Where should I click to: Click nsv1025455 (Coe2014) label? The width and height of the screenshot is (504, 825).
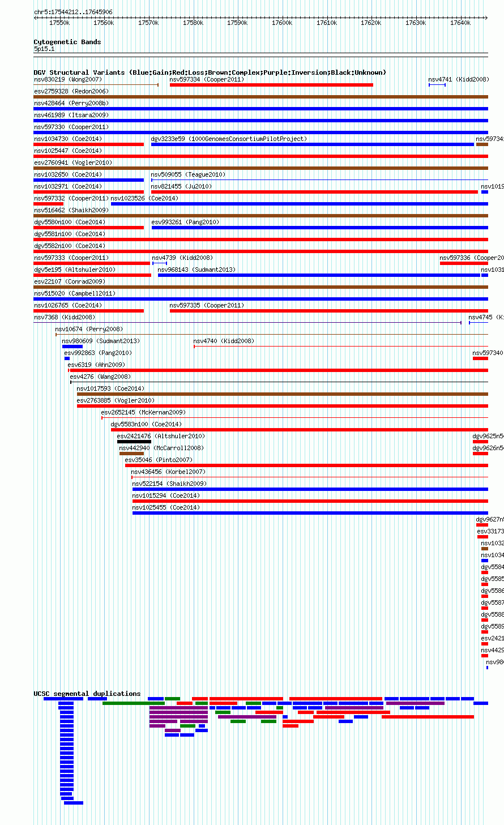click(x=166, y=507)
